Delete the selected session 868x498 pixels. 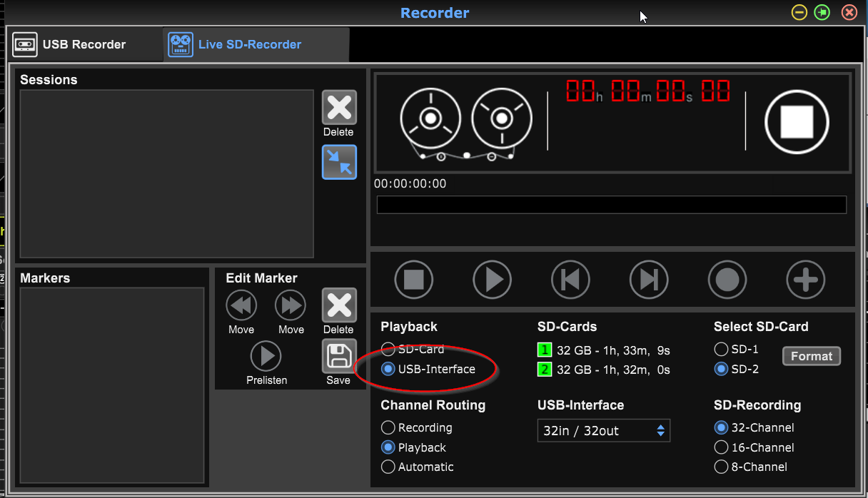(339, 108)
